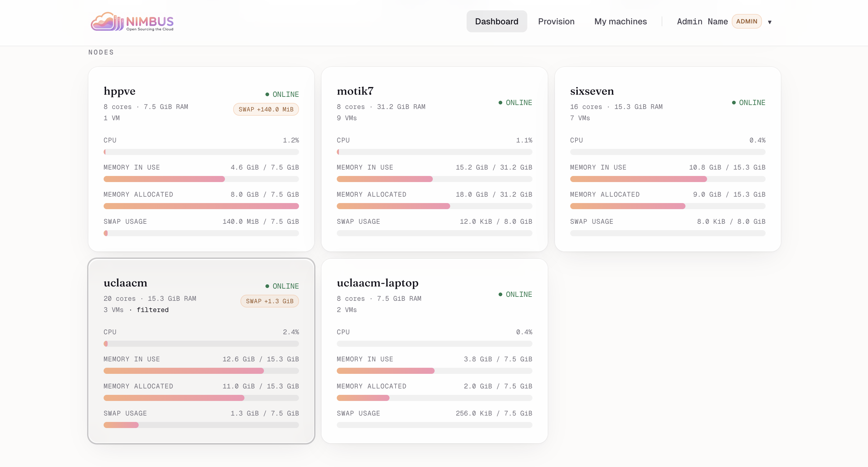Click uclaacm SWAP +1.3 GiB badge

269,301
